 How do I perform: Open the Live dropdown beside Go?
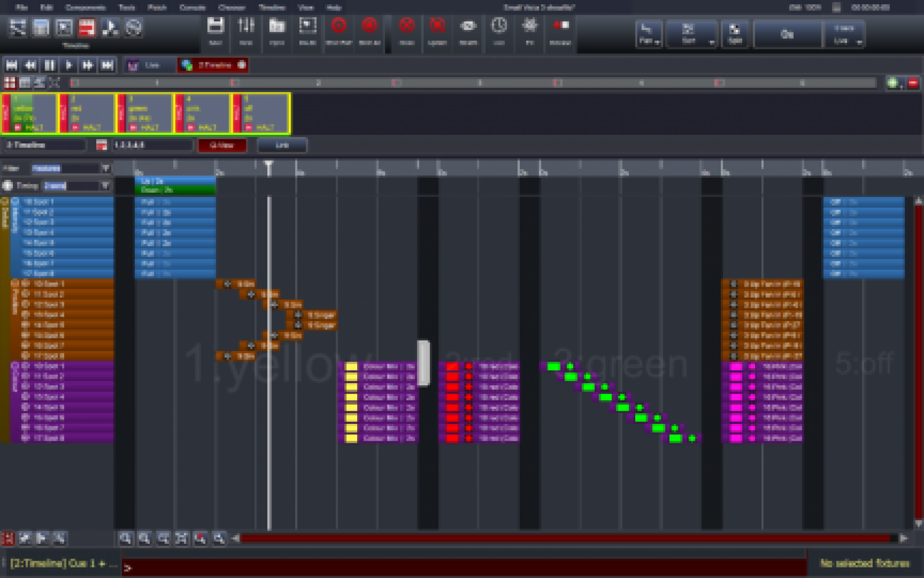[844, 35]
